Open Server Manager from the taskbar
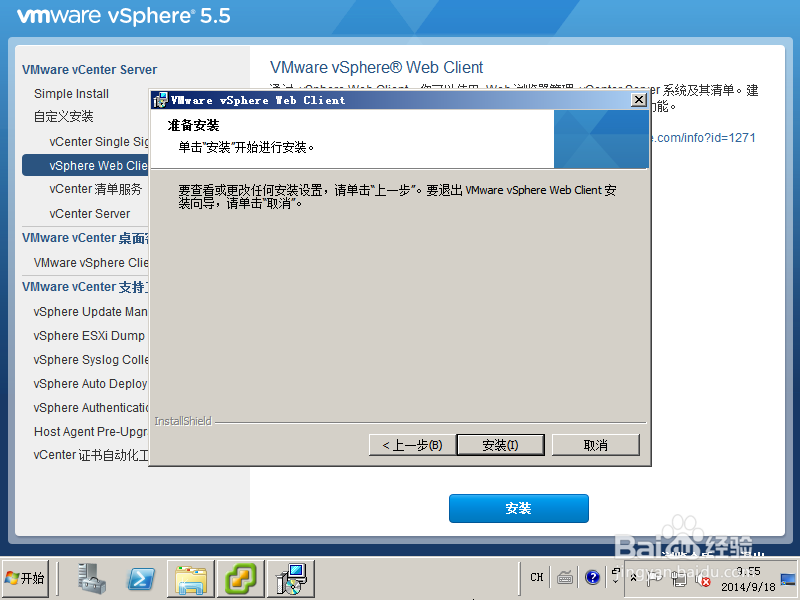Screen dimensions: 800x600 click(90, 578)
